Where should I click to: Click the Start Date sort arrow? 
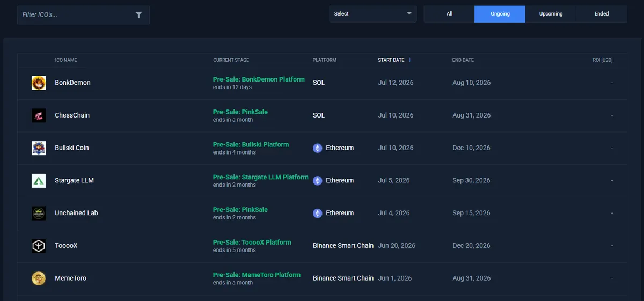(409, 60)
